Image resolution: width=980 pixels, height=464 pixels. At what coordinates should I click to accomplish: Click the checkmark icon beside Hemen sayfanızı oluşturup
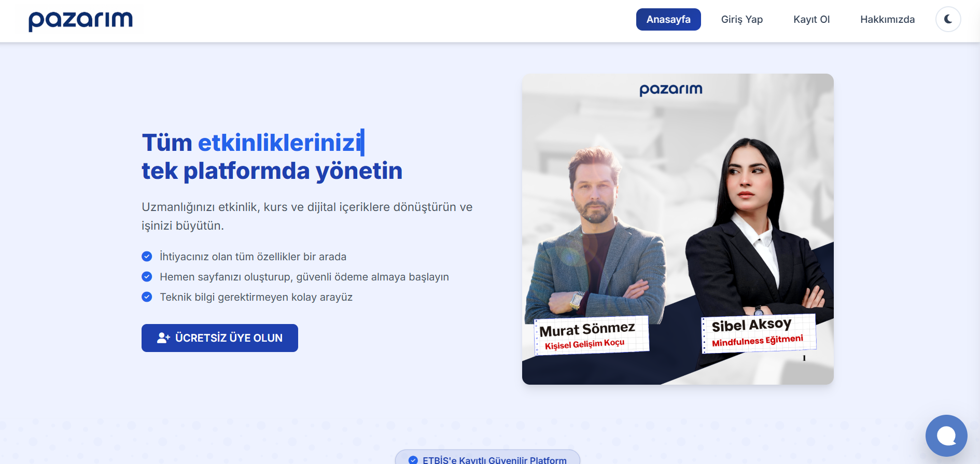point(147,277)
